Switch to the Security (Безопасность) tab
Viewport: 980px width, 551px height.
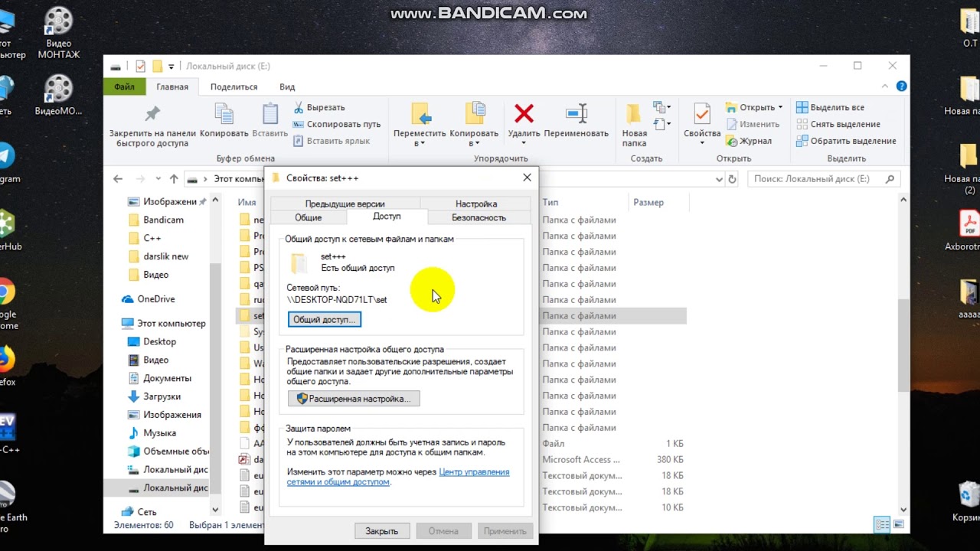[479, 217]
